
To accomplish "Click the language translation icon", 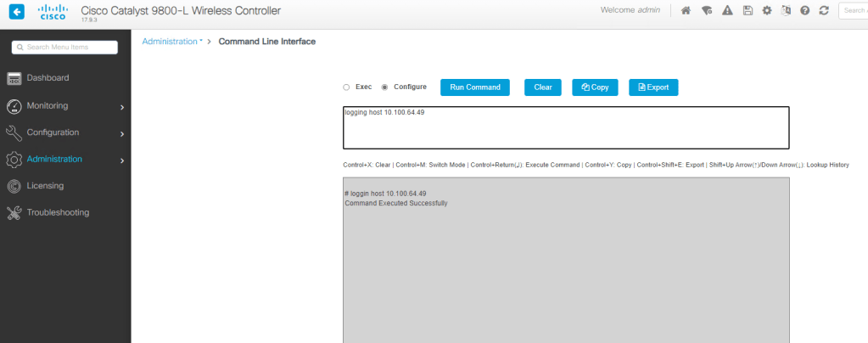I will pos(786,10).
